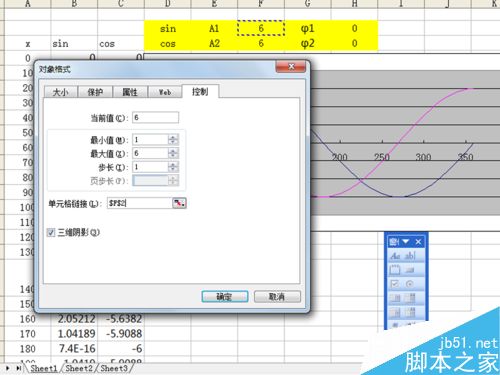The image size is (500, 375).
Task: Select cell showing -5.9088
Action: pos(121,334)
